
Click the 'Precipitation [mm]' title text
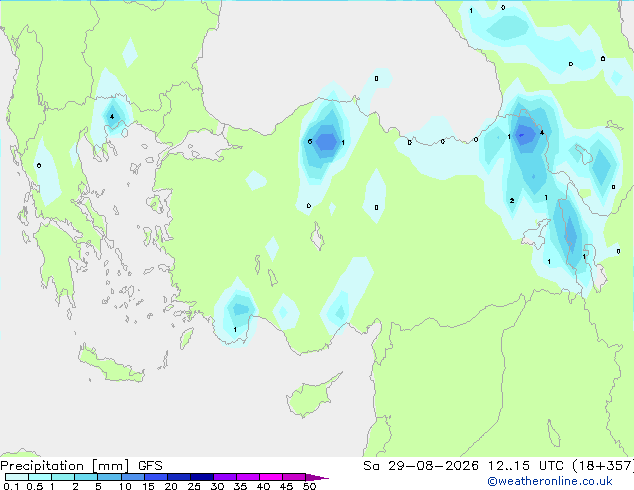(x=65, y=466)
